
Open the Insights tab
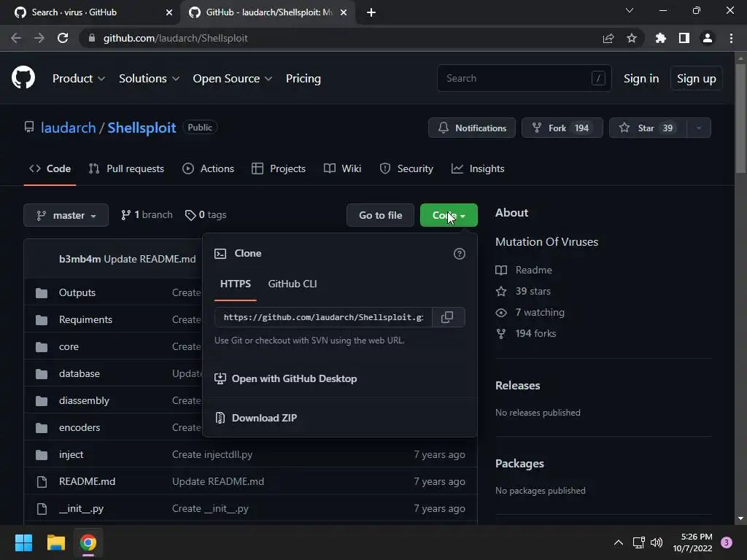(x=478, y=168)
